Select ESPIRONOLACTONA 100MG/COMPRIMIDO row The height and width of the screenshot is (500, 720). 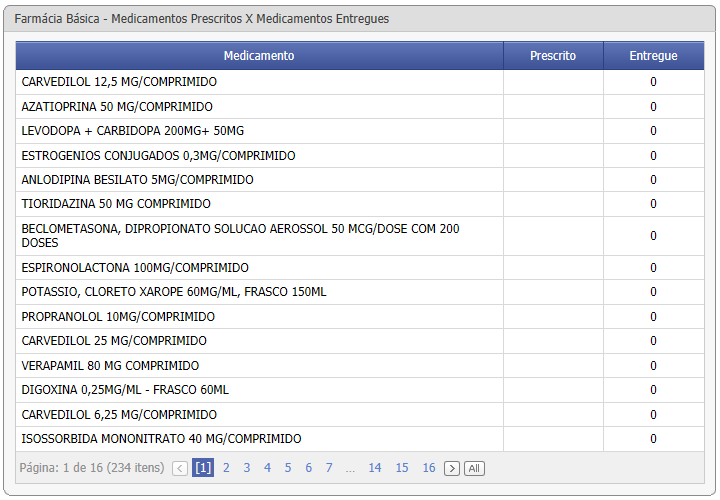pos(360,268)
